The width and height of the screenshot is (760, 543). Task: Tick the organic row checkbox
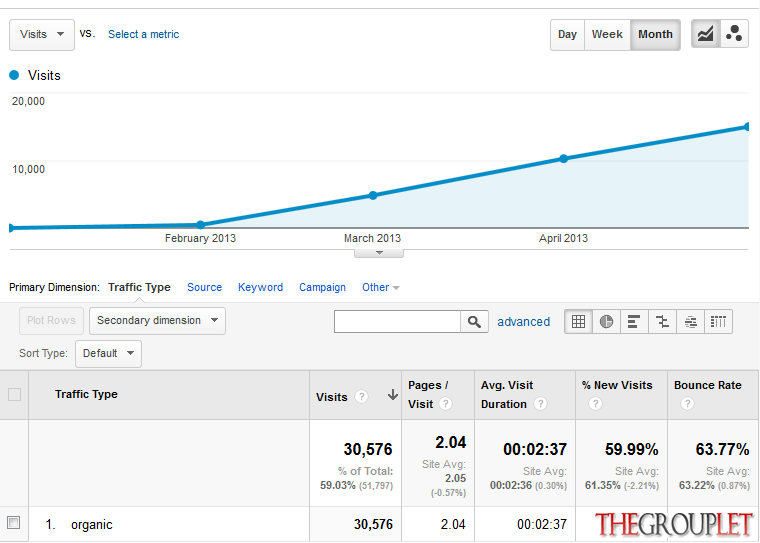pyautogui.click(x=14, y=523)
